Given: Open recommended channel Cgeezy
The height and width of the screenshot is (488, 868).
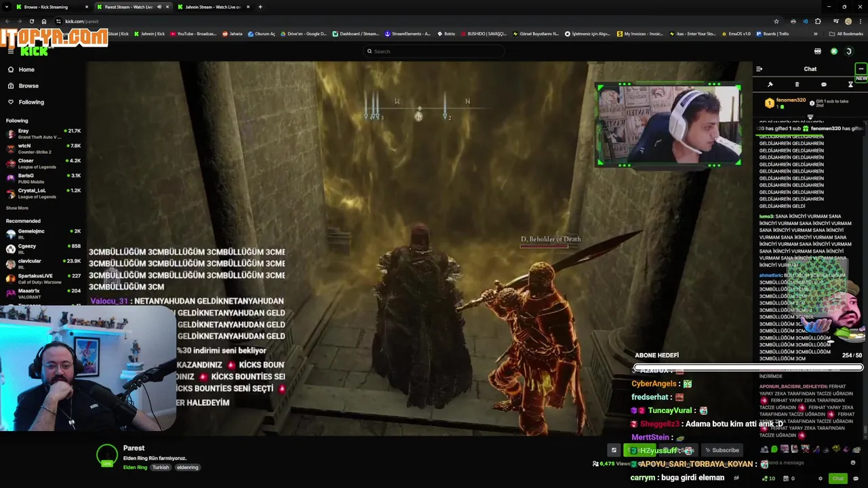Looking at the screenshot, I should 43,249.
